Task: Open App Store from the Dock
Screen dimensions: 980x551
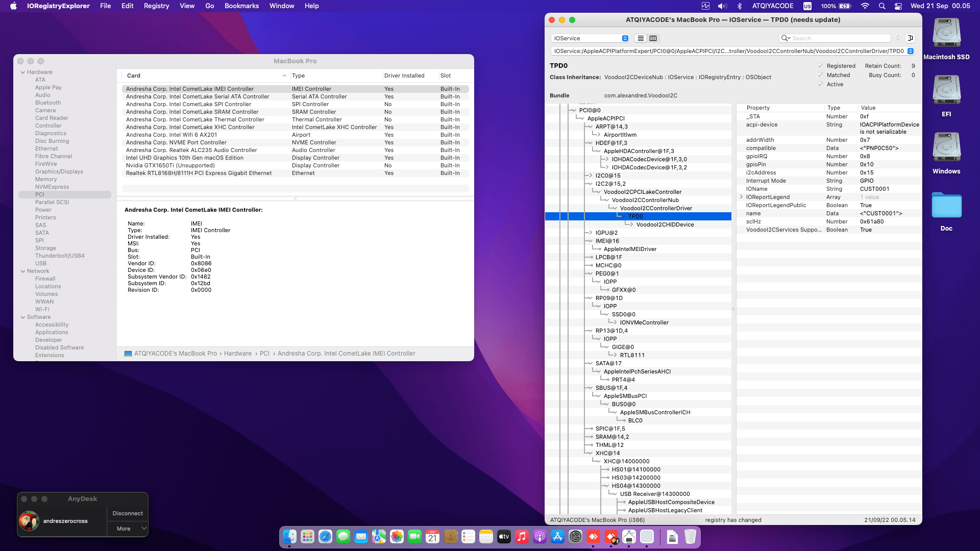Action: tap(557, 537)
